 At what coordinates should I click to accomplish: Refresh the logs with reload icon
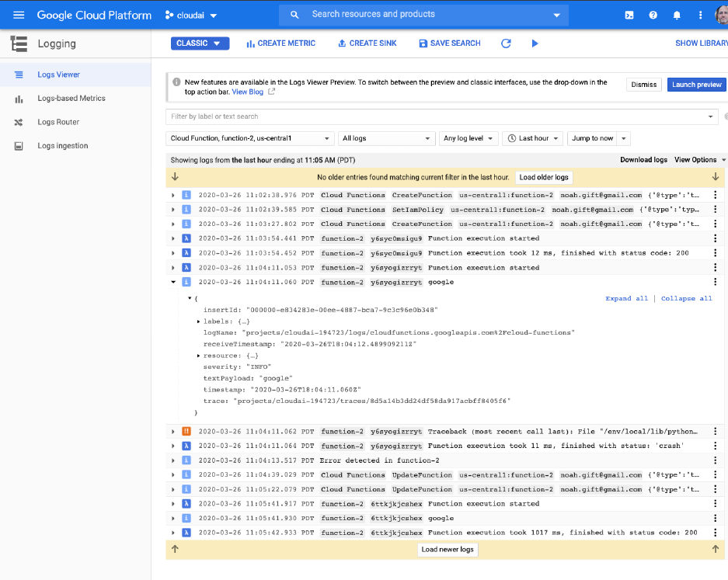(x=506, y=43)
